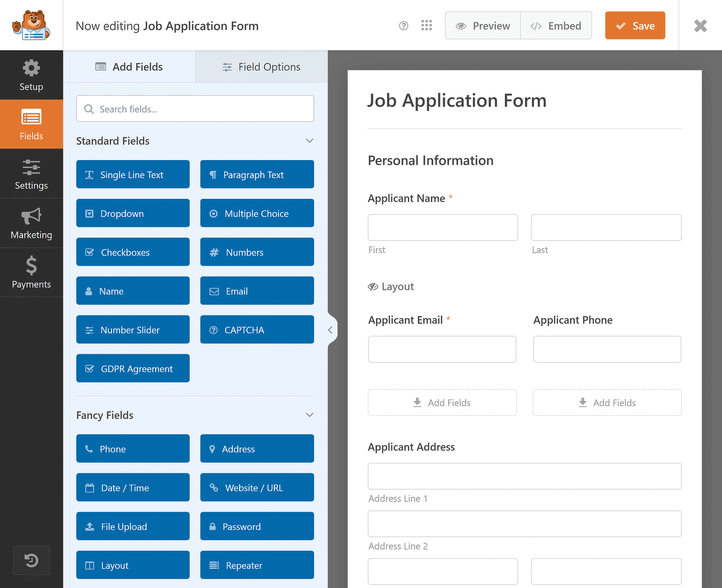Open the Payments panel icon

[31, 273]
